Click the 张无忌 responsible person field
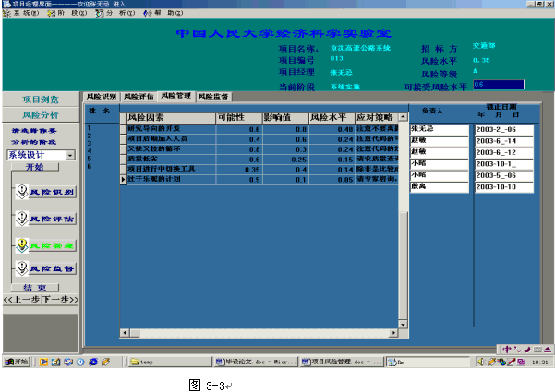555x392 pixels. tap(440, 129)
